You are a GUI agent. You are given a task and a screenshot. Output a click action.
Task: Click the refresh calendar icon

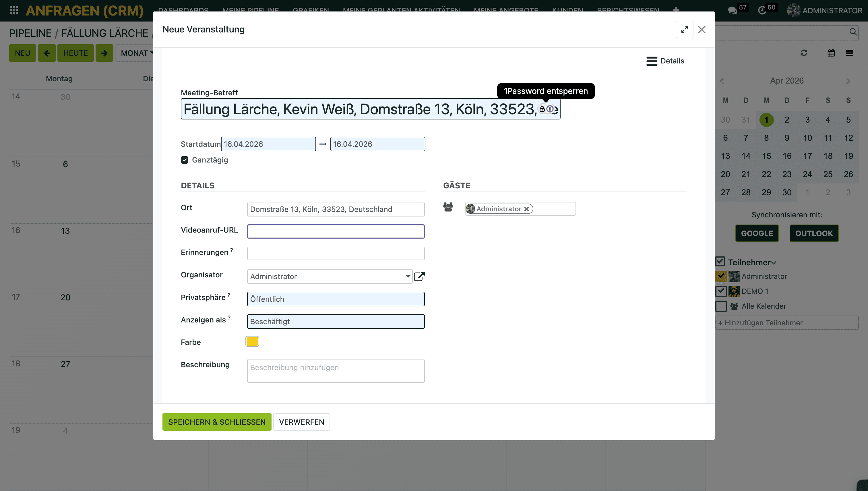[804, 53]
